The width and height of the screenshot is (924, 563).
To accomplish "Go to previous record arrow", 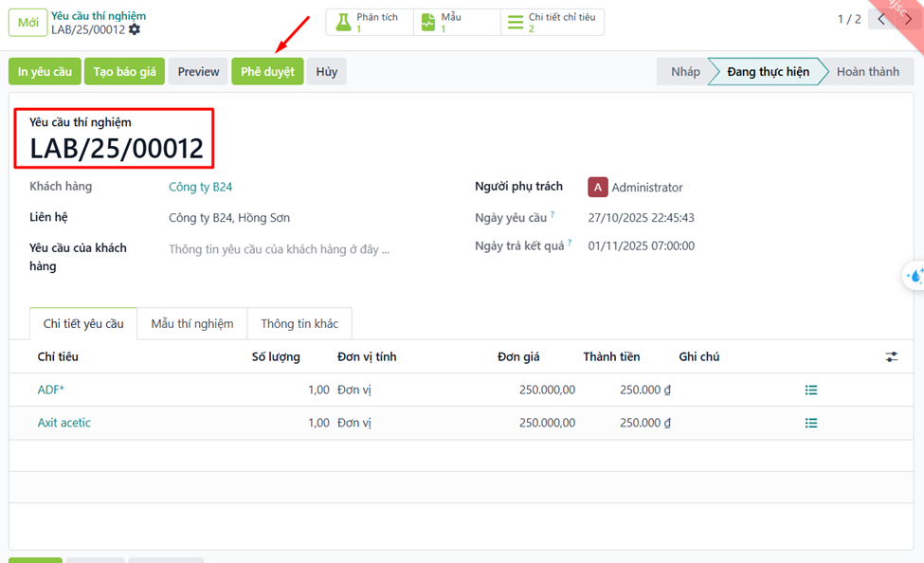I will tap(882, 19).
